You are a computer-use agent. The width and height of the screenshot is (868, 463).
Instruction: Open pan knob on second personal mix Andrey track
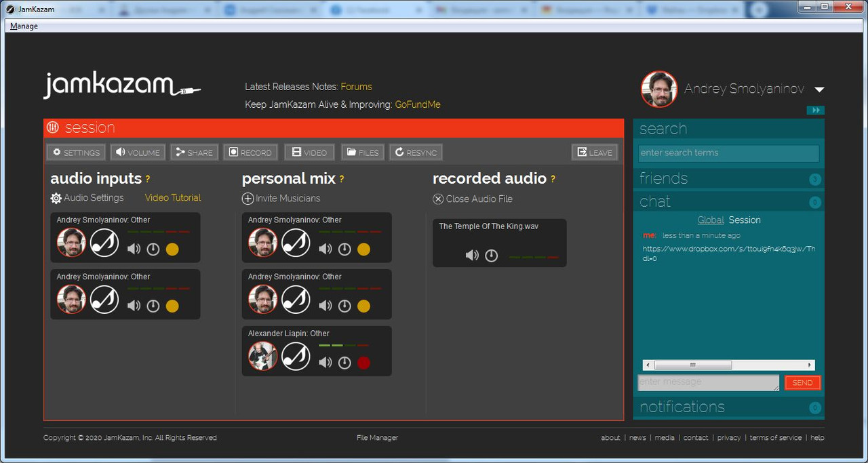(x=344, y=306)
